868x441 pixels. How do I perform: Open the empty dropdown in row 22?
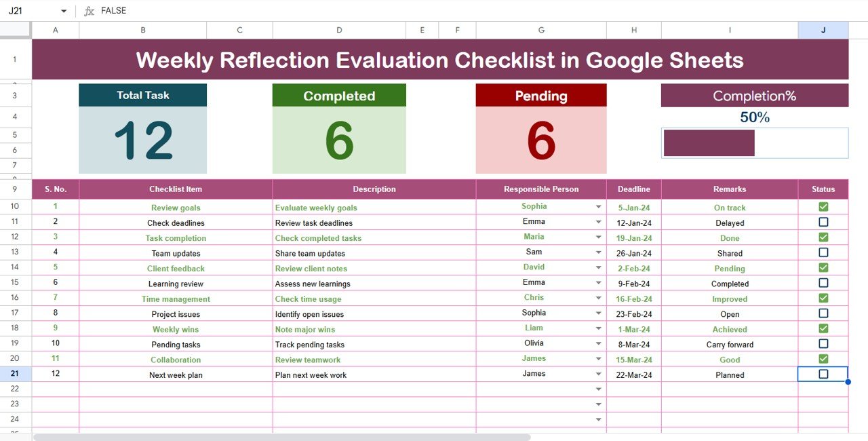[599, 389]
